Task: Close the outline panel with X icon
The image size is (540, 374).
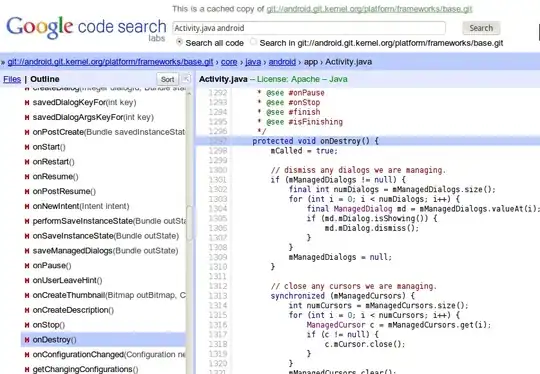Action: point(186,79)
